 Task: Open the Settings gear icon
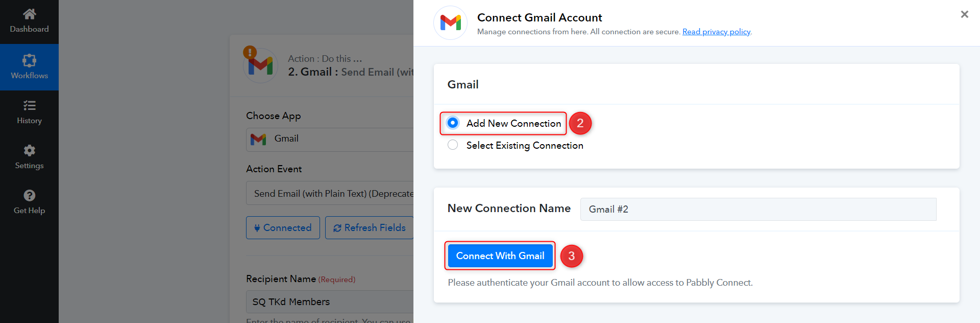pos(29,150)
